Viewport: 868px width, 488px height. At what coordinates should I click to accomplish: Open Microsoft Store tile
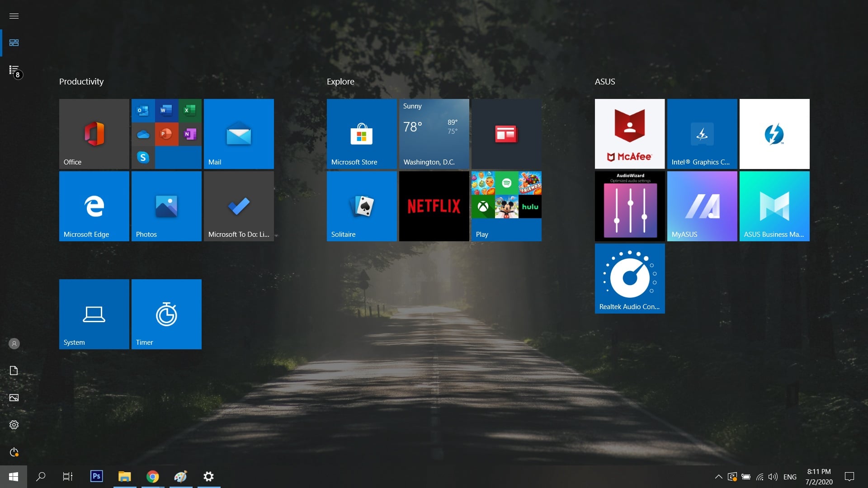(362, 134)
